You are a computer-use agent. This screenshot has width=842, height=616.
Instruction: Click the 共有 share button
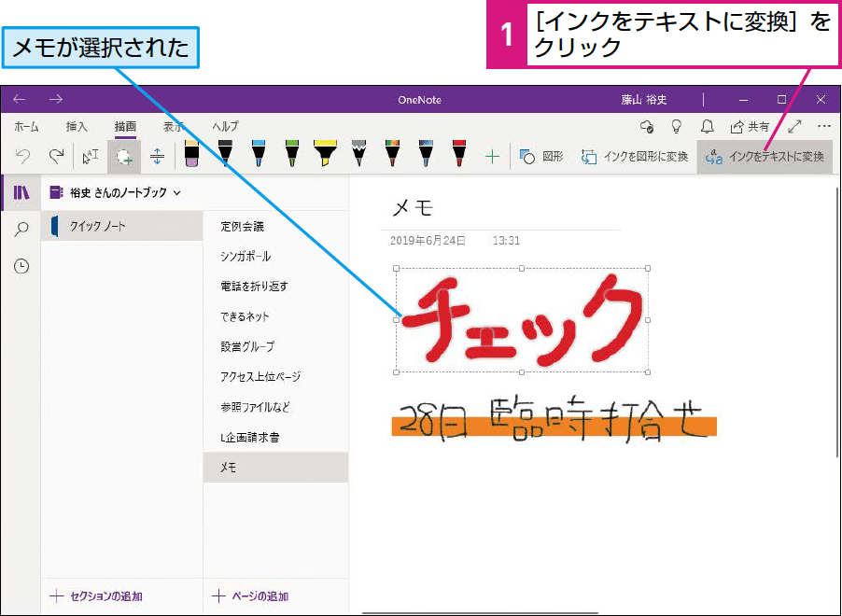coord(750,127)
